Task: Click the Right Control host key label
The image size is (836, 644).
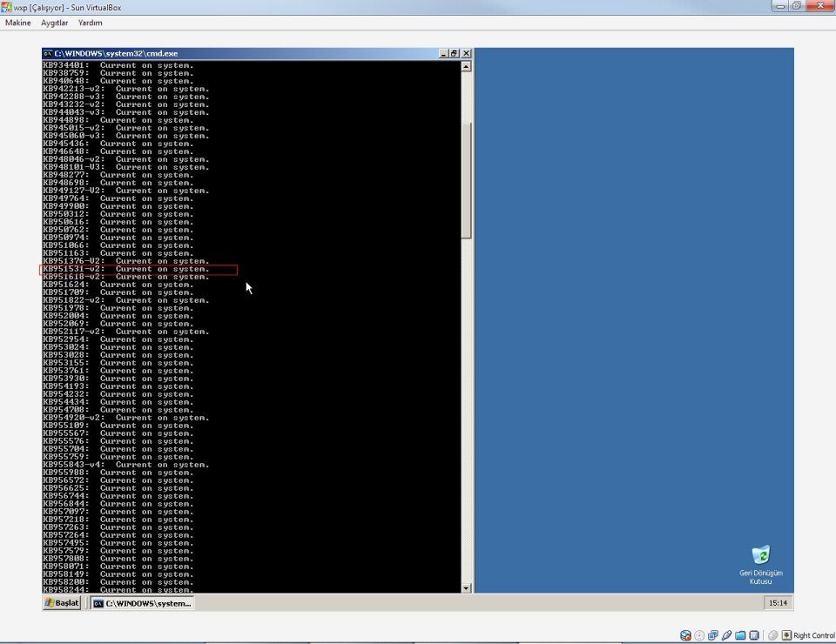Action: tap(814, 635)
